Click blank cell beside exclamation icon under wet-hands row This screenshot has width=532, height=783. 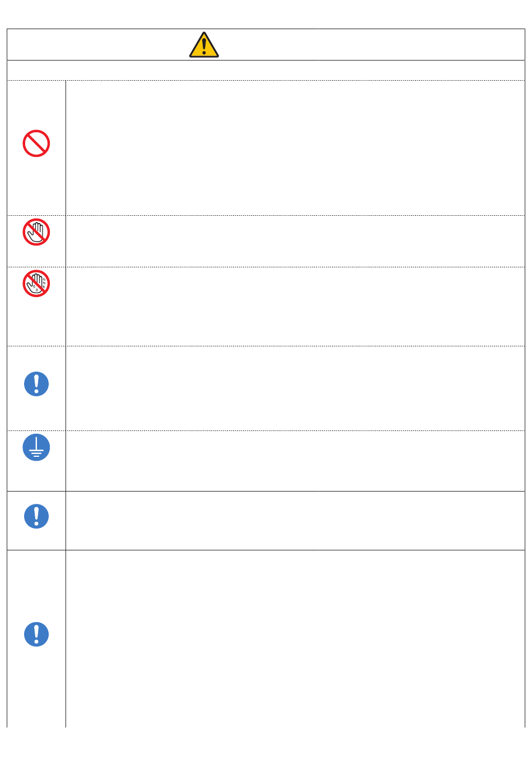point(295,388)
